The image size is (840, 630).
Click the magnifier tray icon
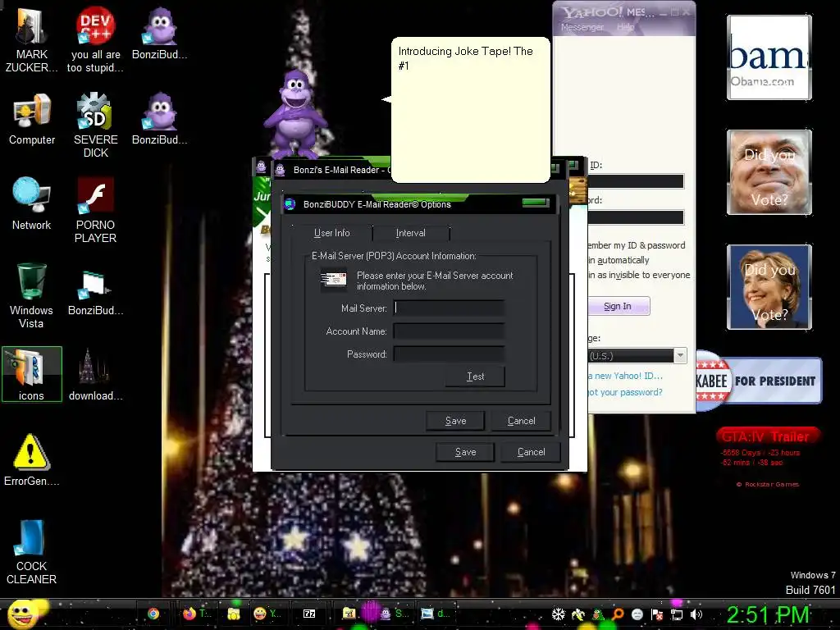(x=618, y=614)
